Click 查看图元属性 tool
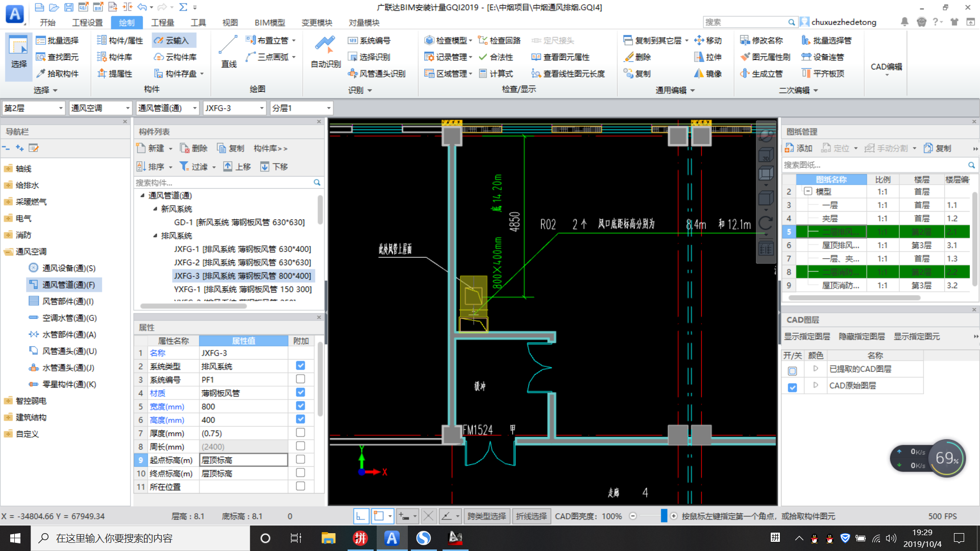Viewport: 980px width, 551px height. (x=560, y=57)
